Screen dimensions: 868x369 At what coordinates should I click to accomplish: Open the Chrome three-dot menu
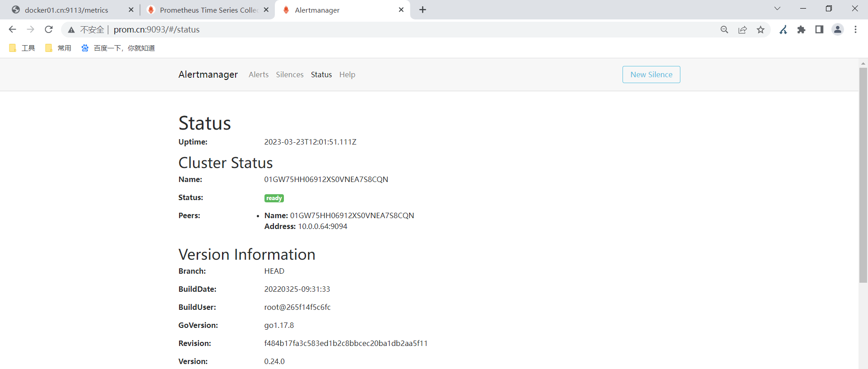pyautogui.click(x=855, y=30)
